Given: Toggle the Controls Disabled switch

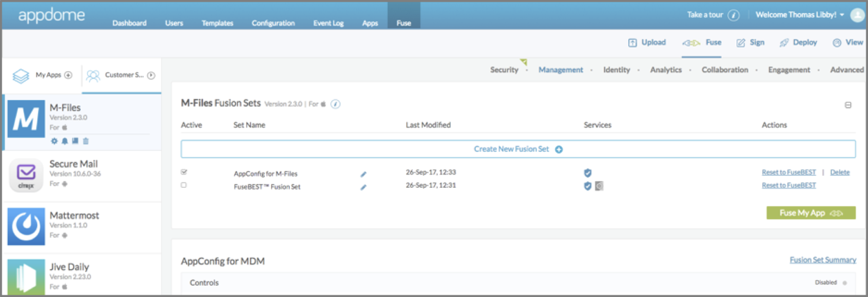Looking at the screenshot, I should [845, 283].
